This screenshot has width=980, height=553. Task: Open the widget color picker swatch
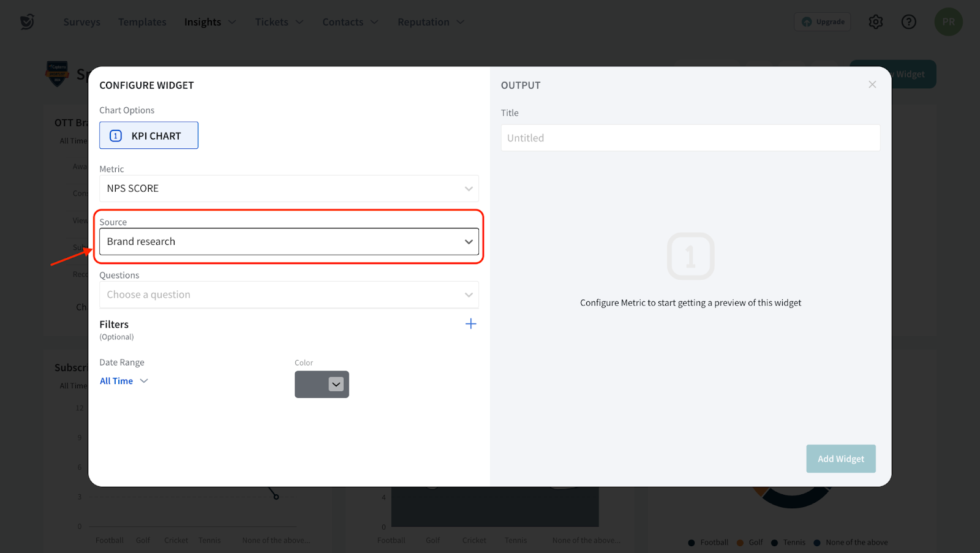coord(322,385)
